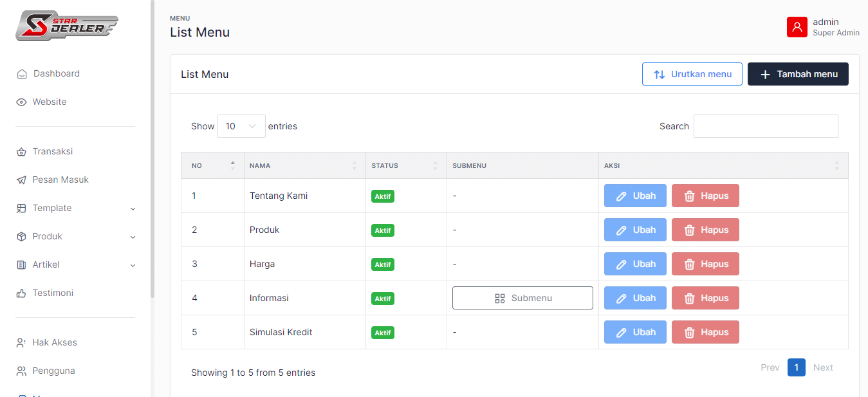Open the Pengguna menu item
Viewport: 868px width, 397px height.
click(53, 371)
